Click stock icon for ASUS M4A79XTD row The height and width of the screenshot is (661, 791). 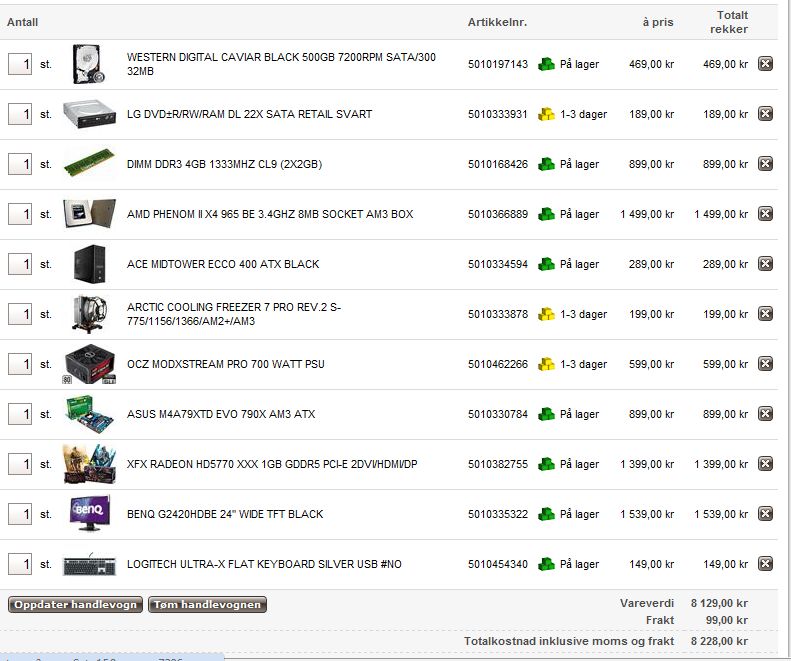pos(546,414)
